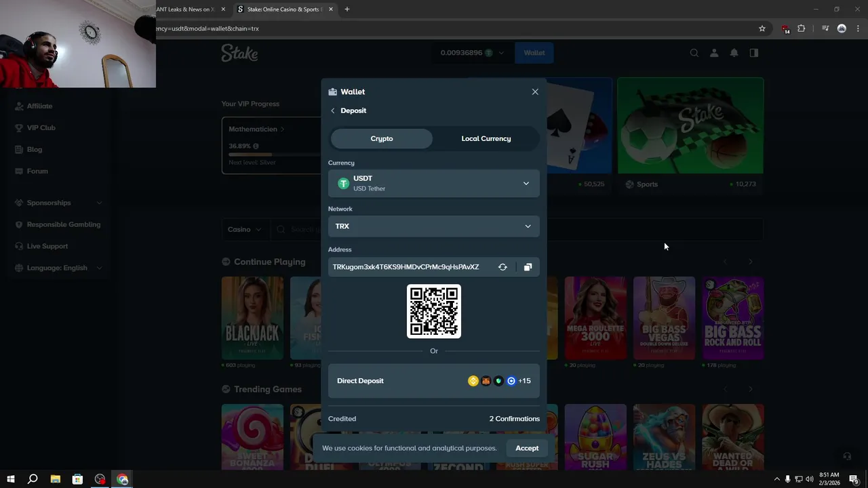Switch to the Local Currency tab

[486, 138]
